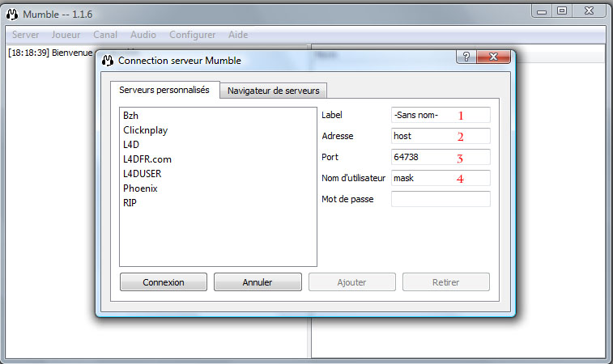This screenshot has width=613, height=364.
Task: Select the Phoenix server entry
Action: (x=218, y=188)
